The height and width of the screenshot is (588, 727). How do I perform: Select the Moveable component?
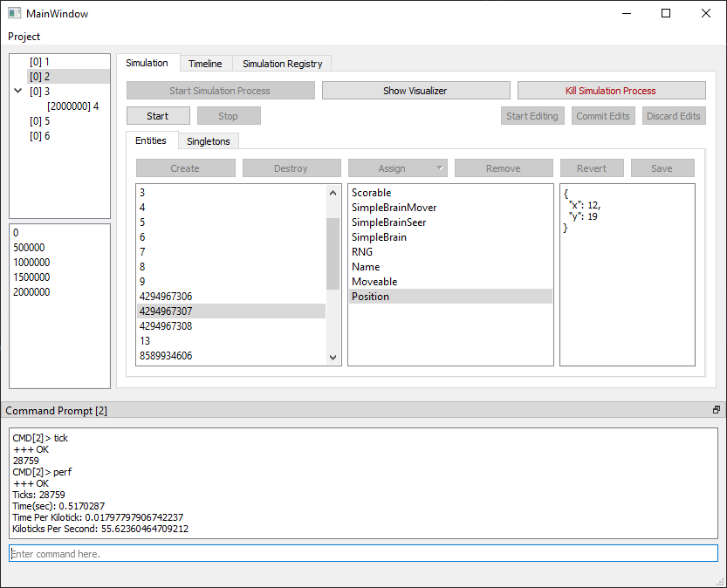click(450, 281)
